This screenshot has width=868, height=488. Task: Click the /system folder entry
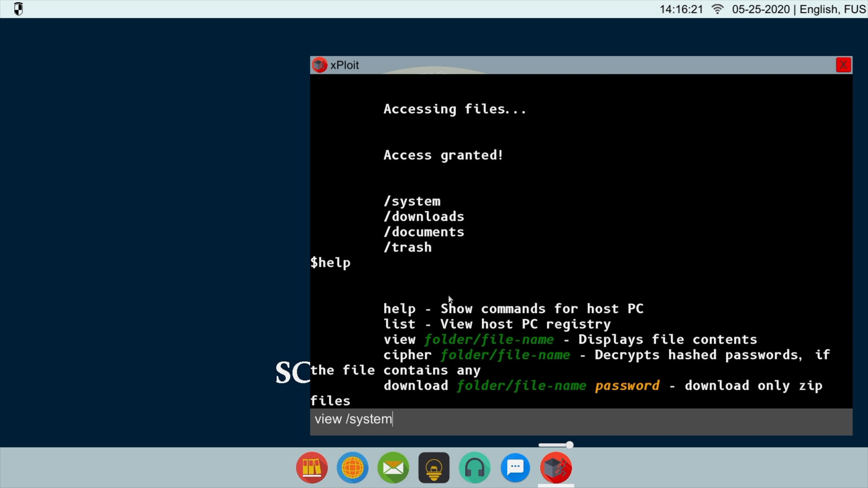[x=412, y=202]
